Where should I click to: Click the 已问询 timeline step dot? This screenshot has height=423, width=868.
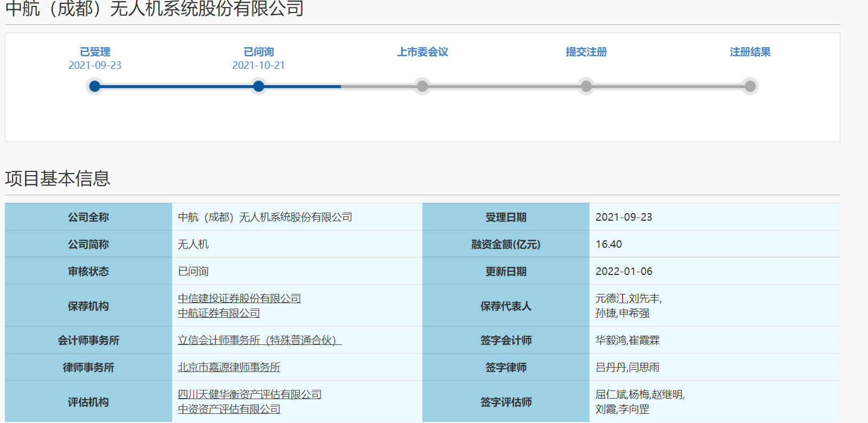click(259, 86)
